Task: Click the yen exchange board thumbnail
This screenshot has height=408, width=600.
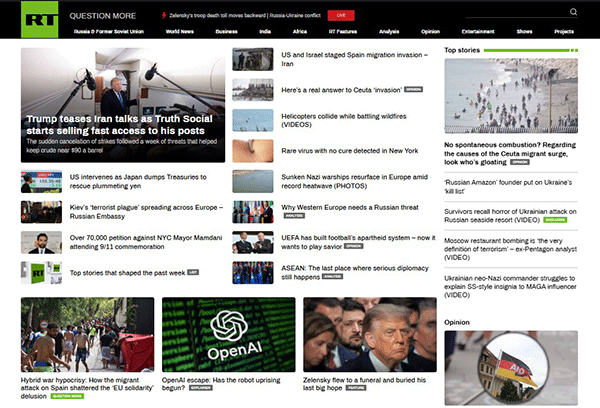Action: click(x=41, y=181)
